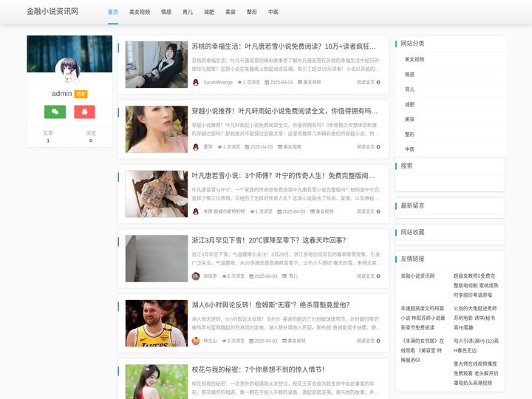
Task: Select sidebar category 整形
Action: [x=409, y=134]
